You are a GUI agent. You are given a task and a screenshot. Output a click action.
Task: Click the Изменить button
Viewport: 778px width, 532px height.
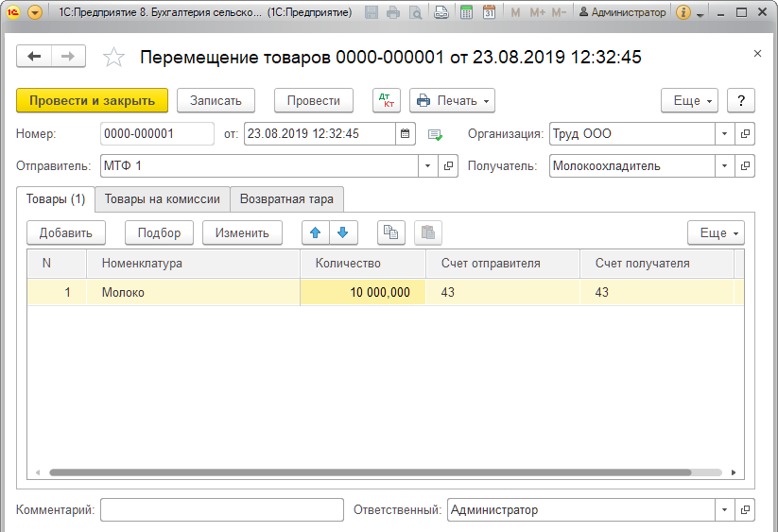[242, 233]
